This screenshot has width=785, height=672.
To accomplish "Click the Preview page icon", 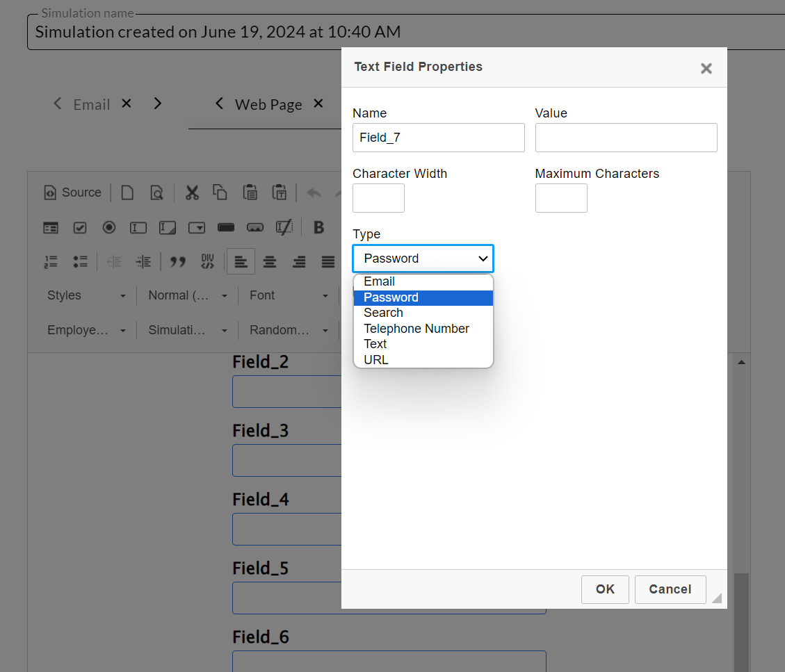I will [x=156, y=192].
